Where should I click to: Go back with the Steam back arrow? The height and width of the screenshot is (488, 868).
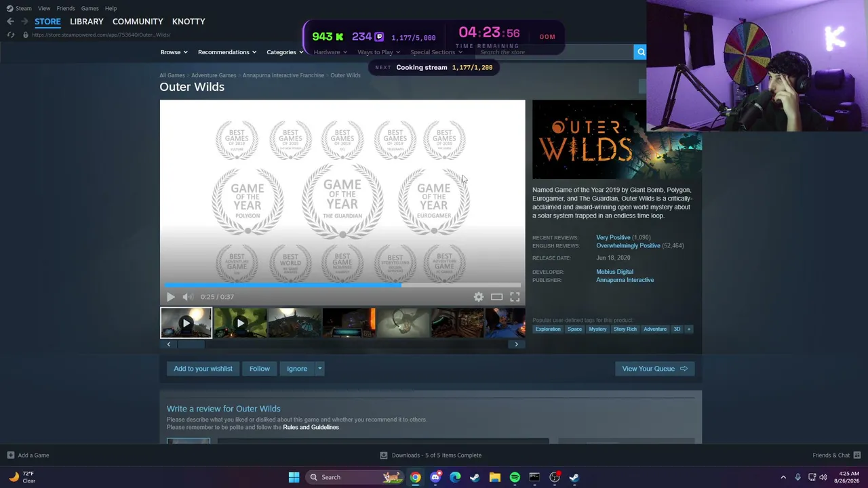10,22
